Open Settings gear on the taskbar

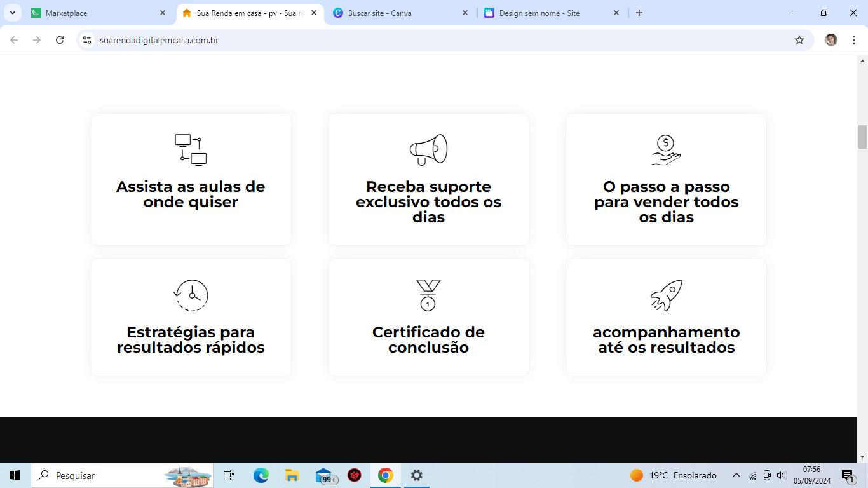[416, 475]
